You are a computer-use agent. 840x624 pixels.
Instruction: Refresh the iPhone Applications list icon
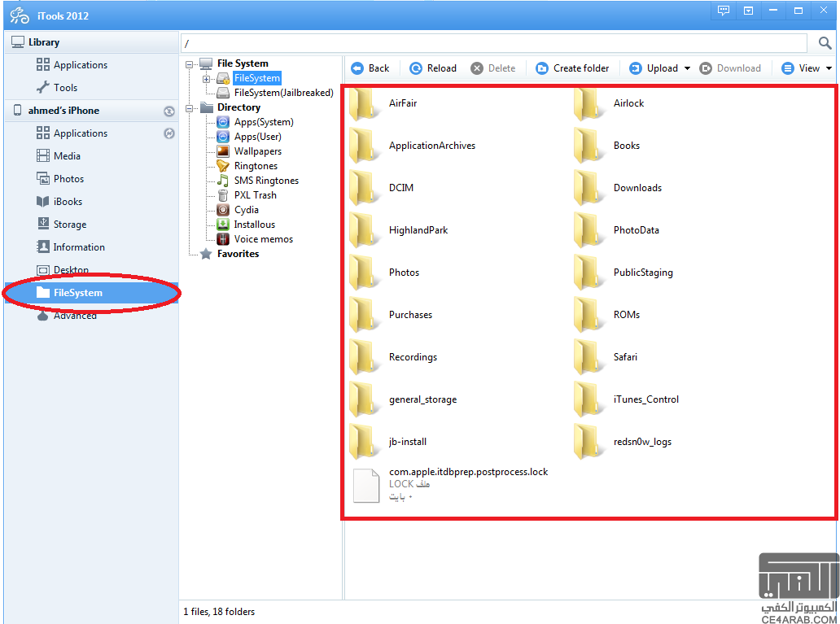point(169,133)
